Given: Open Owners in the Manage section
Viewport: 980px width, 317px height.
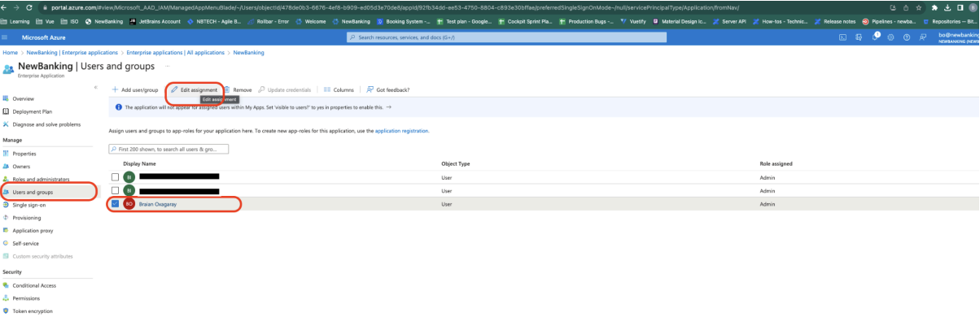Looking at the screenshot, I should coord(21,166).
